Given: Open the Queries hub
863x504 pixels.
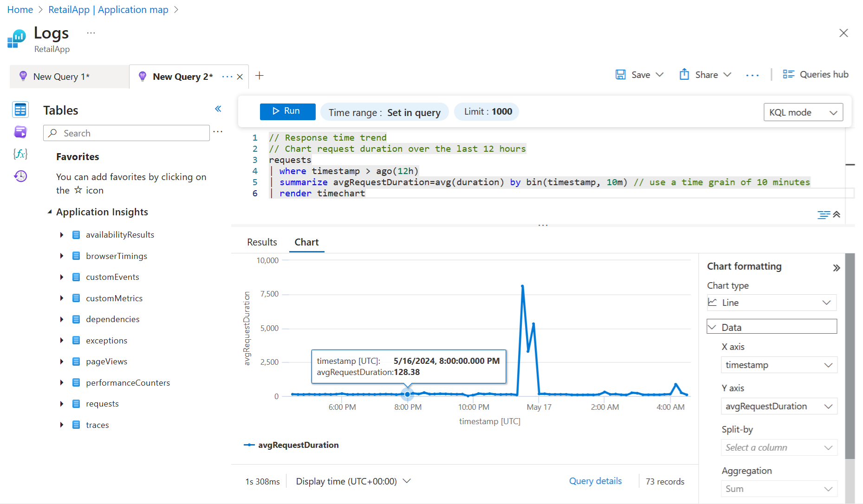Looking at the screenshot, I should click(816, 75).
